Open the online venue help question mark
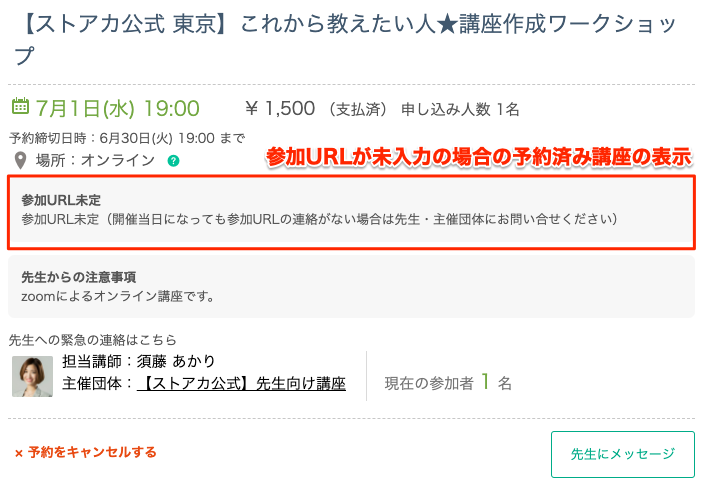This screenshot has height=484, width=703. (x=174, y=161)
